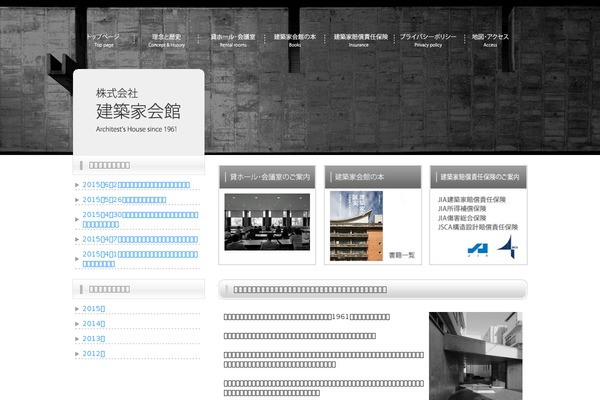
Task: Open the book cover image thumbnail
Action: click(x=356, y=226)
